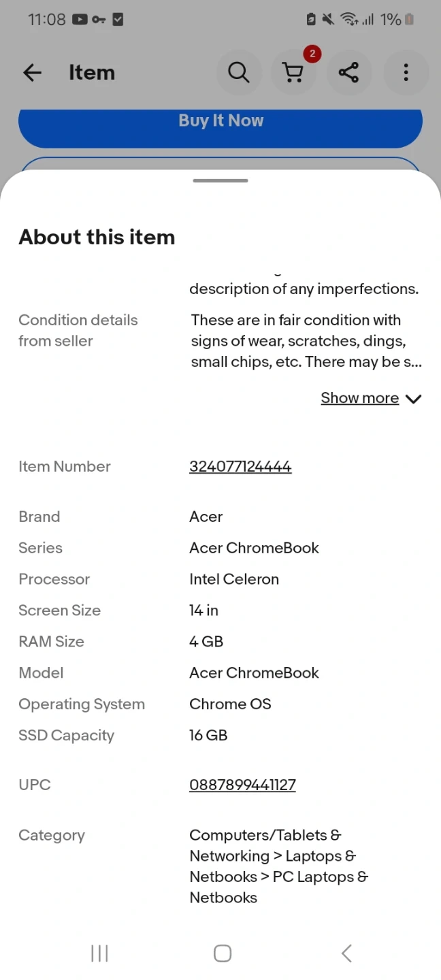The image size is (441, 980).
Task: Open the search icon
Action: pyautogui.click(x=238, y=72)
